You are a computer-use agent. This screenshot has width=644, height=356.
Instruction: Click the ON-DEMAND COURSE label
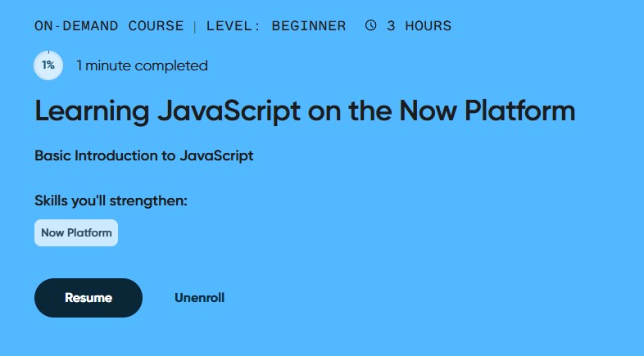tap(109, 25)
